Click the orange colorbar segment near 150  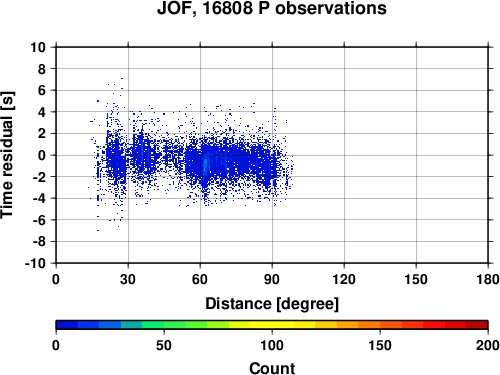[x=380, y=325]
